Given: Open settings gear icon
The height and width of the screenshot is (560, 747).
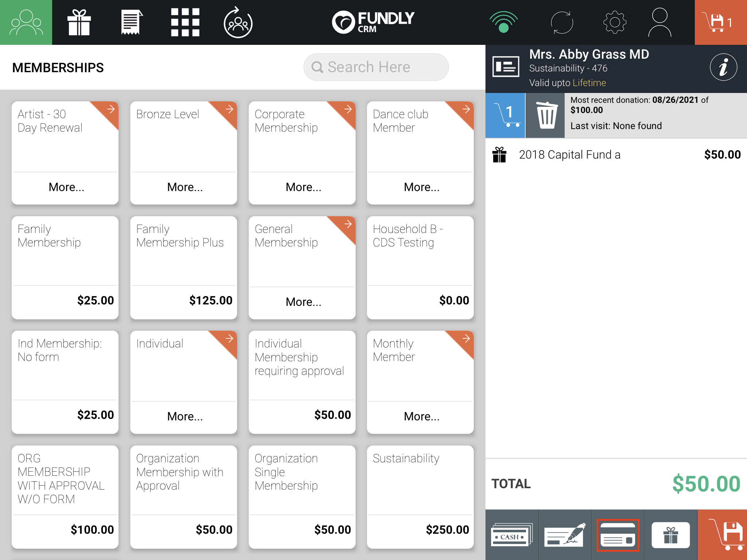Looking at the screenshot, I should pyautogui.click(x=615, y=23).
